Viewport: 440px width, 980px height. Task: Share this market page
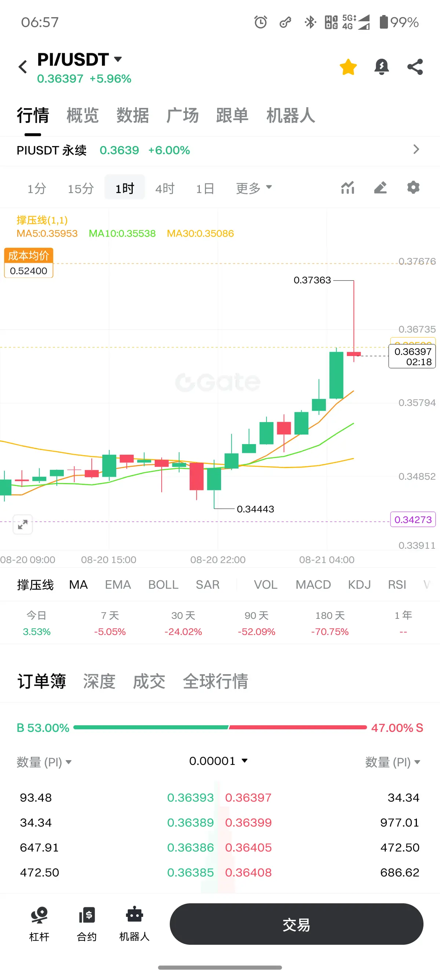(415, 67)
